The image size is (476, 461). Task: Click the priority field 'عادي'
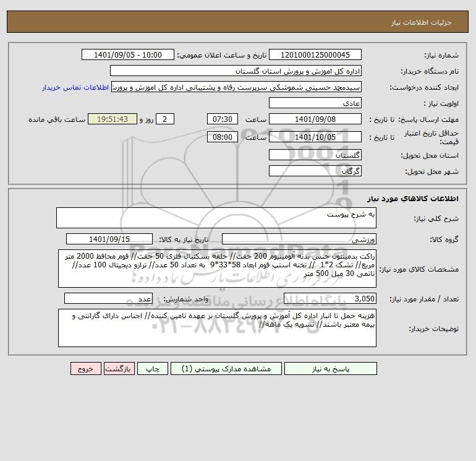pos(315,103)
